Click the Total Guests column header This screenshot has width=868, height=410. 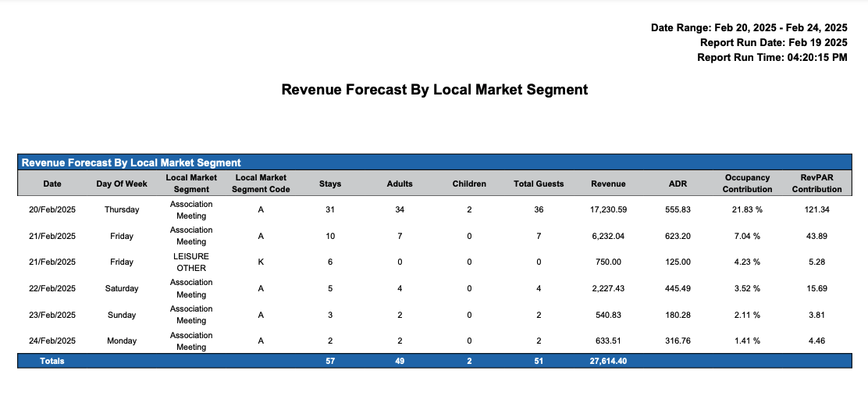[x=539, y=184]
